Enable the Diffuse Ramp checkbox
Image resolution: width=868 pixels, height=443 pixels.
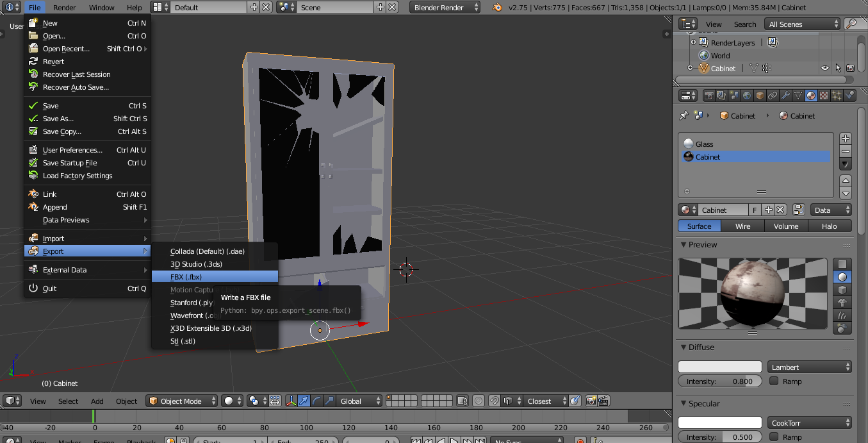coord(774,381)
